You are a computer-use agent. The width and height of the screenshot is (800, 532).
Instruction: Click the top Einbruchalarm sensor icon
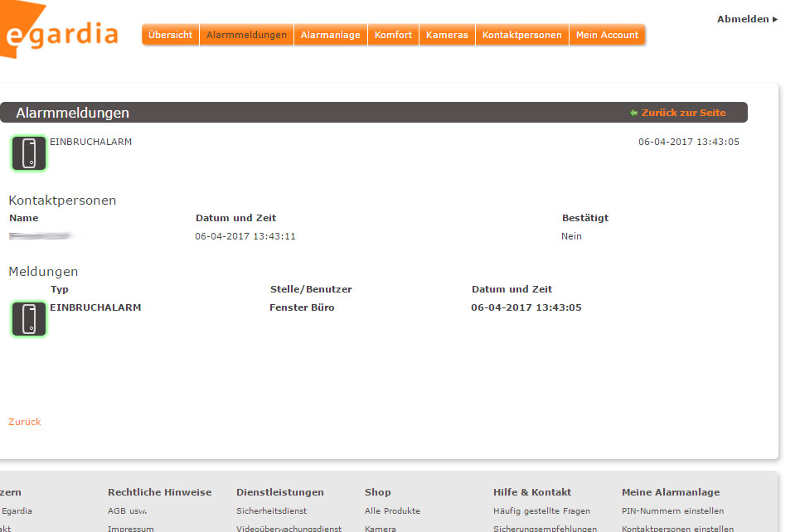click(x=29, y=153)
